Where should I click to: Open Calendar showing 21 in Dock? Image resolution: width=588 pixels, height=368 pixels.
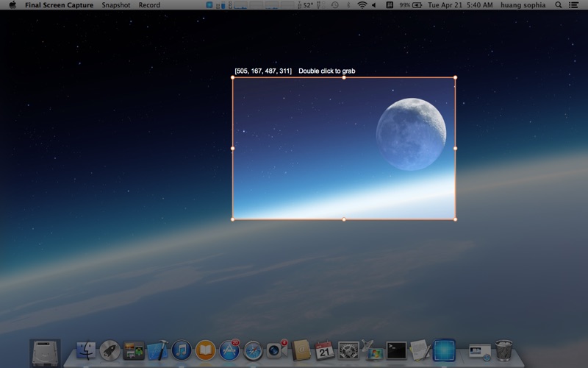324,350
